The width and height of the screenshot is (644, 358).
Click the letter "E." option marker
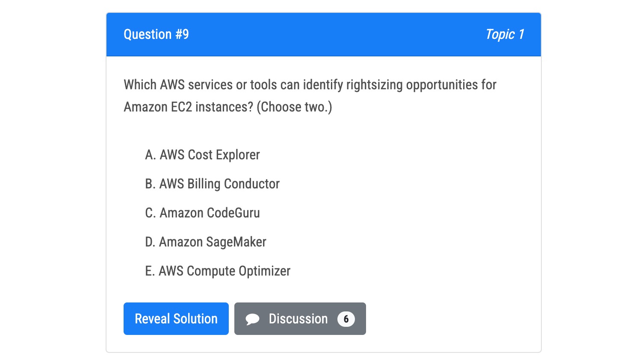pyautogui.click(x=150, y=271)
